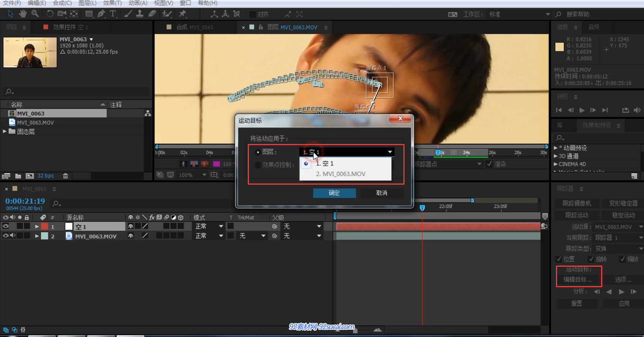Step to previous frame in Preview panel
The image size is (644, 337).
coord(570,110)
